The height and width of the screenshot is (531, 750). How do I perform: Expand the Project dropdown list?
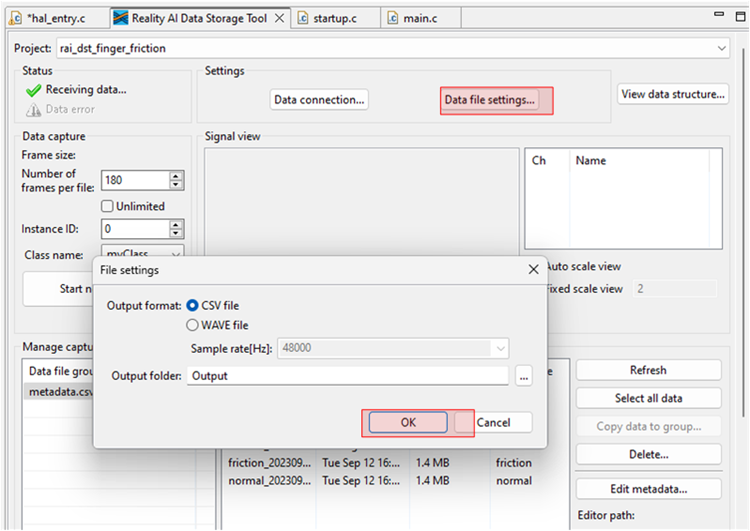tap(722, 48)
